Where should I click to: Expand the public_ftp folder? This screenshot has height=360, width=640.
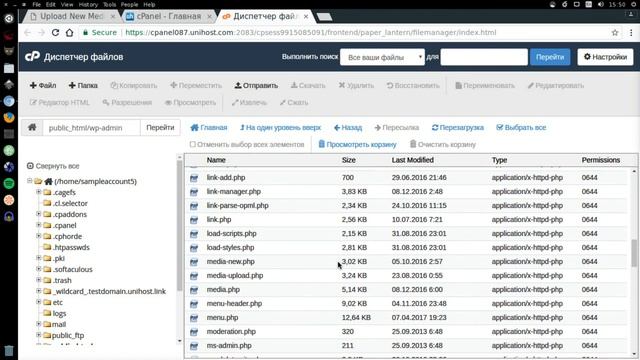38,335
